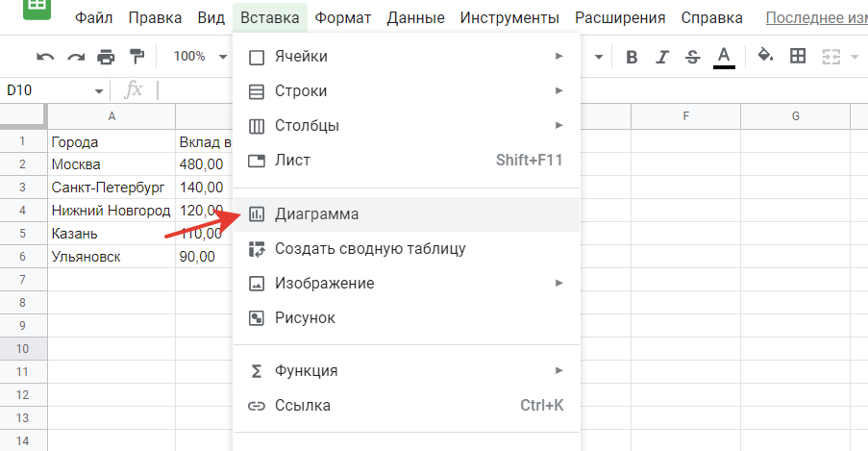
Task: Open the Формат menu
Action: pyautogui.click(x=344, y=18)
